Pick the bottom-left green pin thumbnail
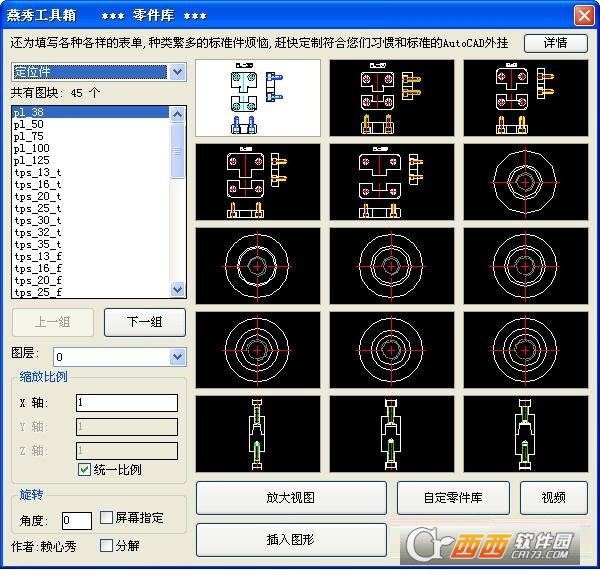Image resolution: width=600 pixels, height=575 pixels. 258,432
